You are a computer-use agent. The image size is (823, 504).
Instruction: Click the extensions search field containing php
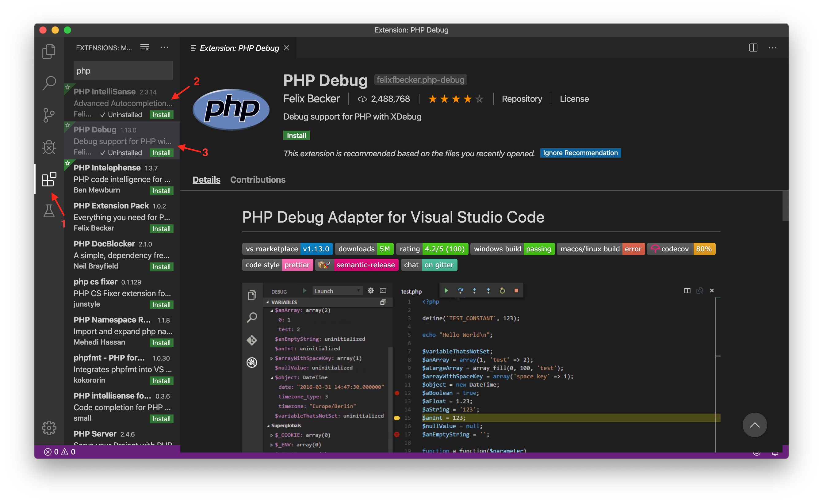click(123, 71)
